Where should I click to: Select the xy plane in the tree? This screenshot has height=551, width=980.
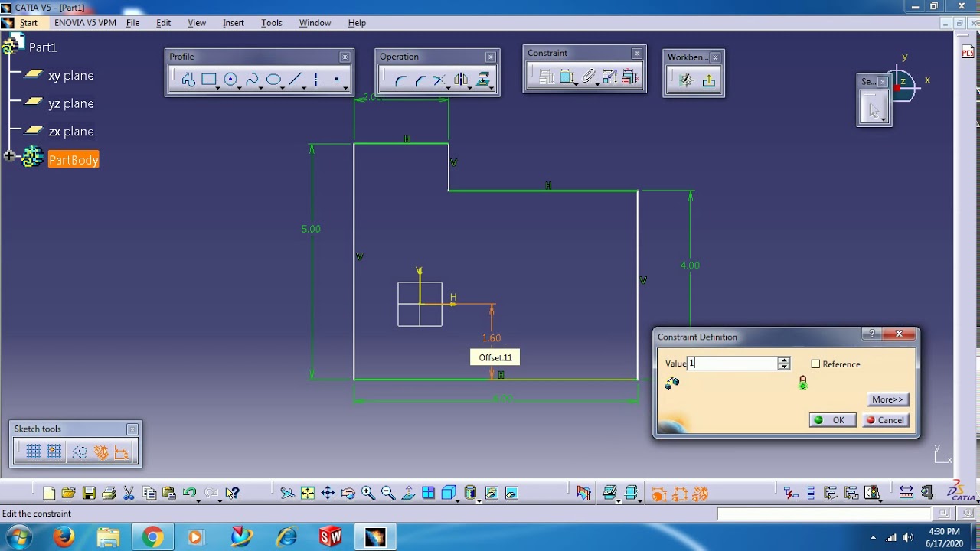pos(70,75)
